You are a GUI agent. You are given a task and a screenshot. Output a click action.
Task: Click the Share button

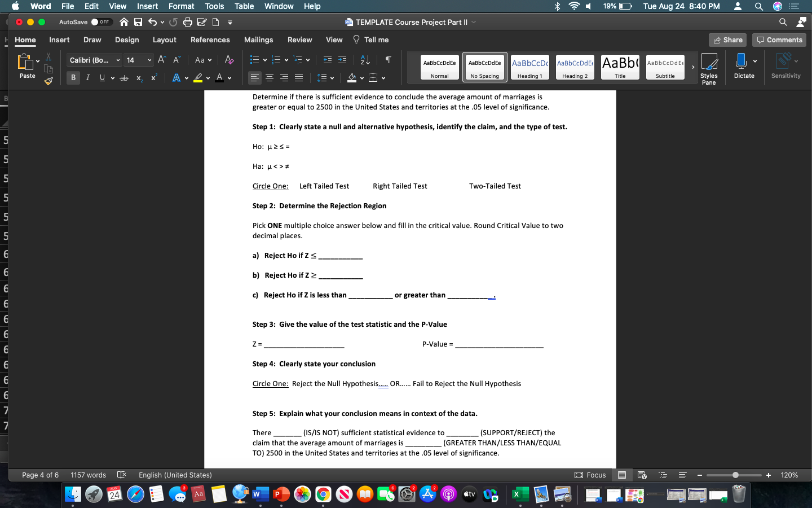pyautogui.click(x=727, y=40)
